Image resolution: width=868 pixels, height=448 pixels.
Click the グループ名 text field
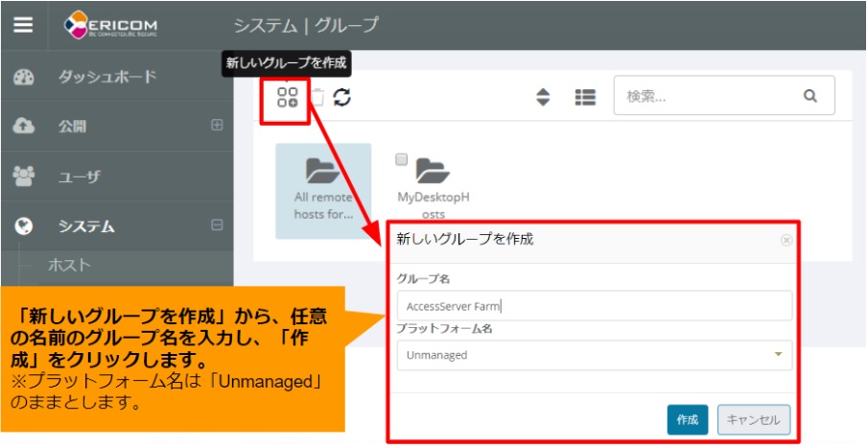tap(594, 307)
